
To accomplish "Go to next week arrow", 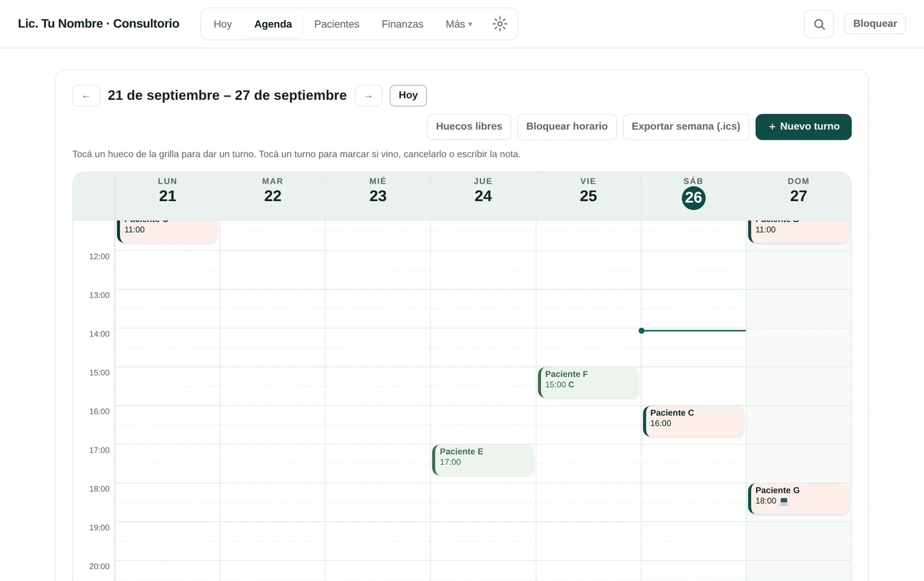I will (368, 96).
